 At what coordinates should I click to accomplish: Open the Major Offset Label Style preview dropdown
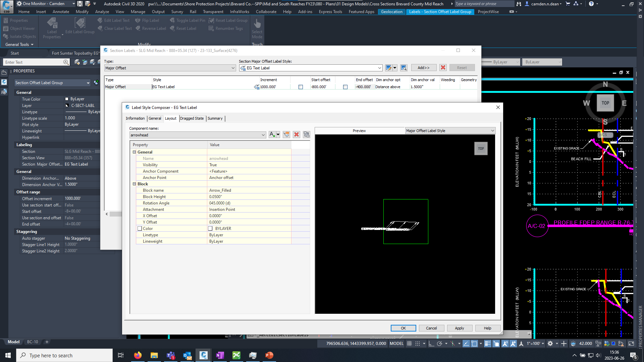pos(492,130)
